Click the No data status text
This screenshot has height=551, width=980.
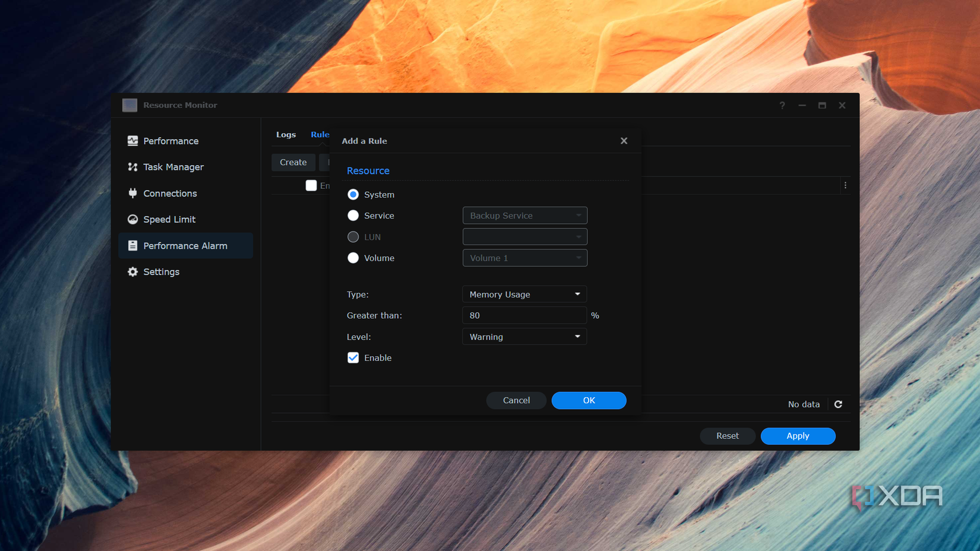pos(804,404)
